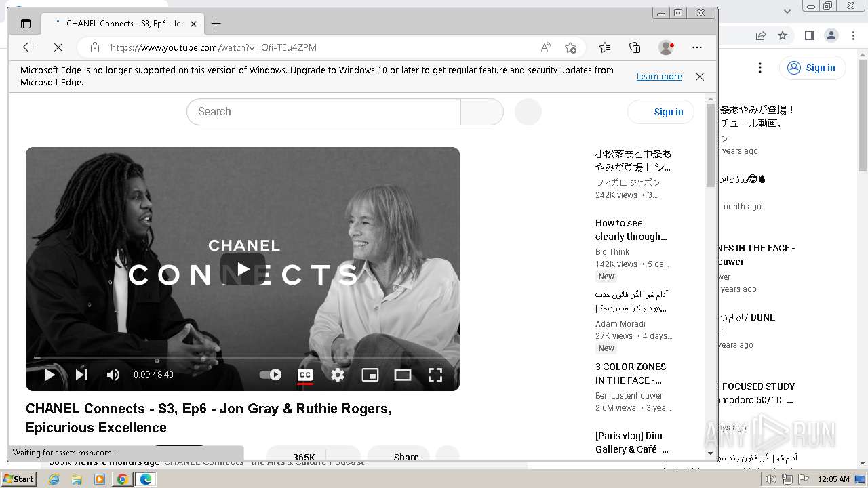Skip to the next video

pos(81,375)
